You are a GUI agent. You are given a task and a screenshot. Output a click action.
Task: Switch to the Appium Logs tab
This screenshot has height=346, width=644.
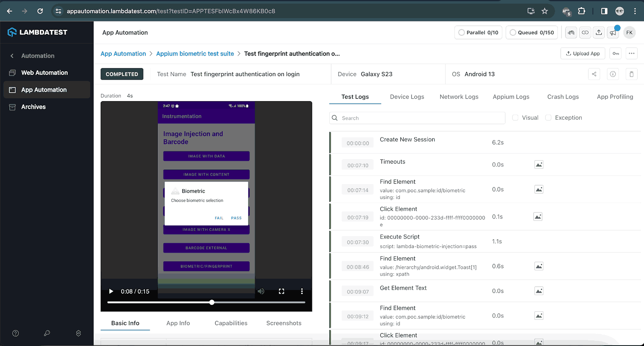[x=511, y=97]
